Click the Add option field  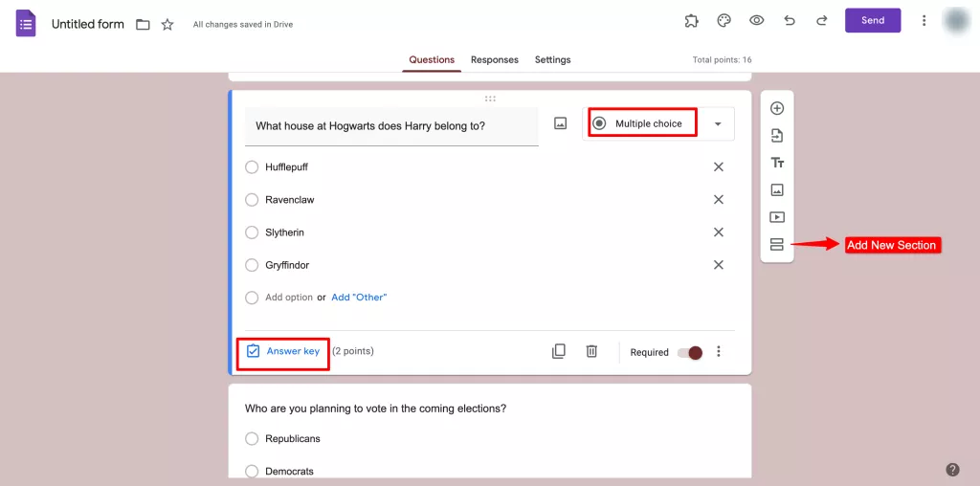(289, 298)
